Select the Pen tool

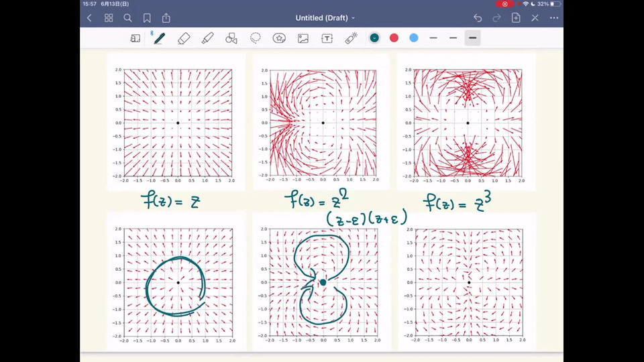159,38
